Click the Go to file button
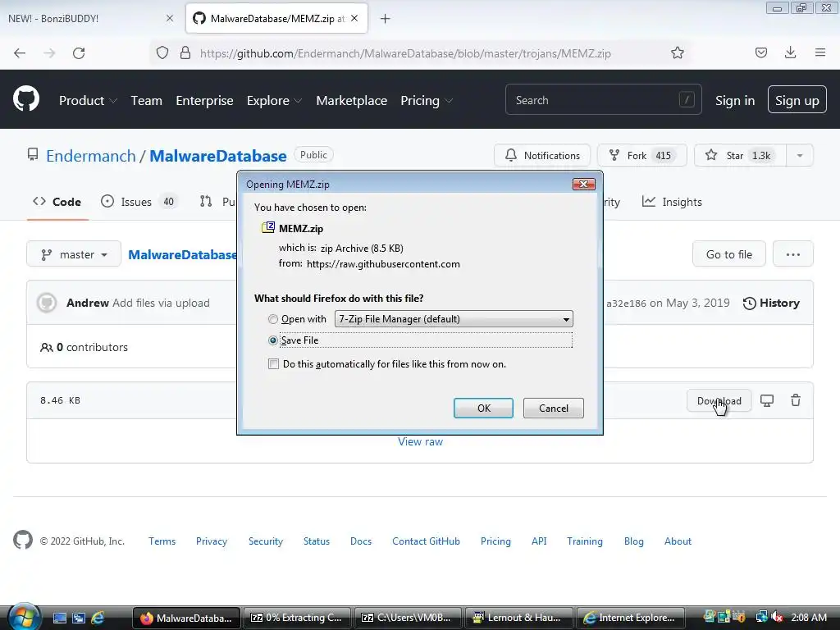Viewport: 840px width, 630px height. [728, 254]
